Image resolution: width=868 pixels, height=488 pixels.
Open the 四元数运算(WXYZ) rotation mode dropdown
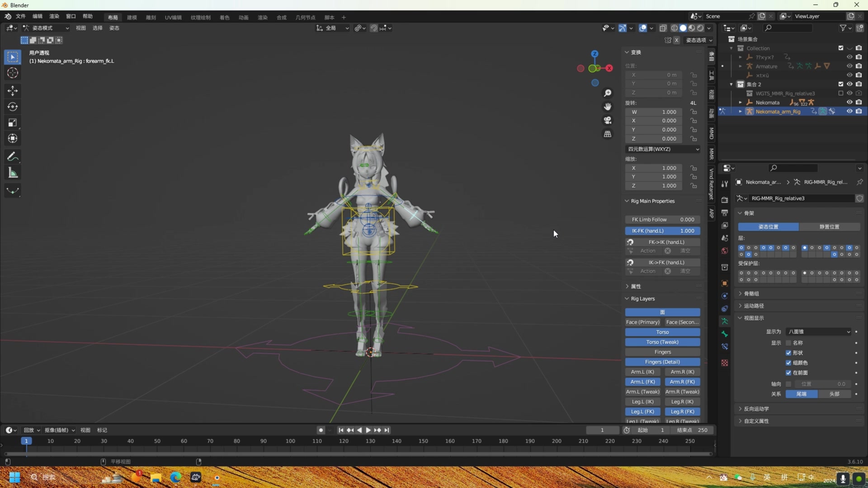663,149
